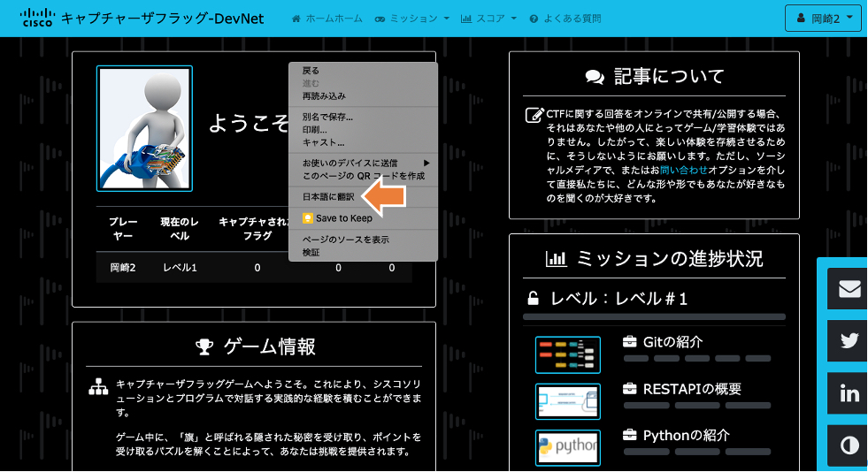Image resolution: width=868 pixels, height=472 pixels.
Task: Click the LinkedIn share icon
Action: coord(849,393)
